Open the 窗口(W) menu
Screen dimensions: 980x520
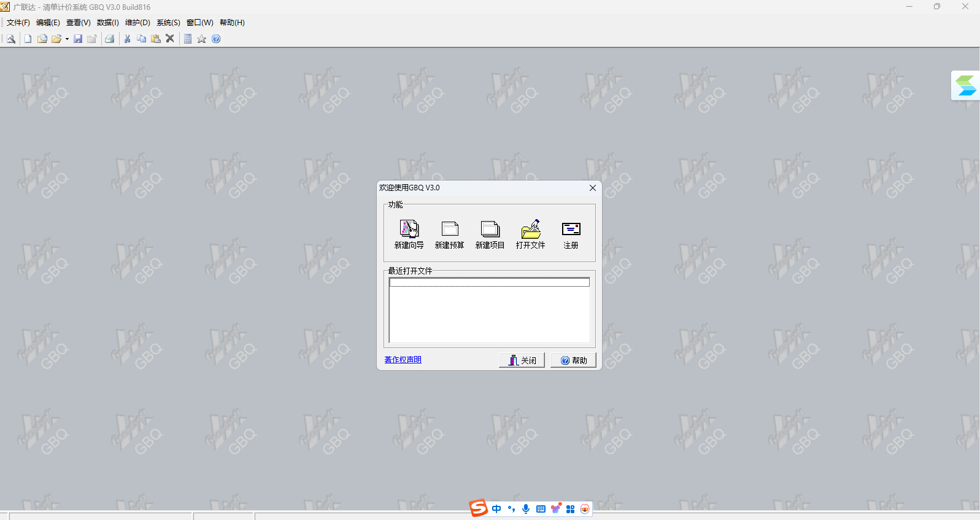point(200,23)
